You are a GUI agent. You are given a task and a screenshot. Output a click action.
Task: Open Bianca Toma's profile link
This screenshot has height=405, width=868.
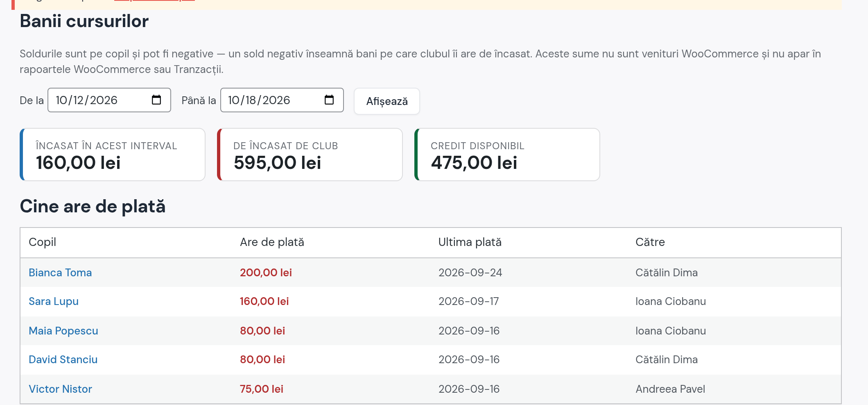point(60,273)
